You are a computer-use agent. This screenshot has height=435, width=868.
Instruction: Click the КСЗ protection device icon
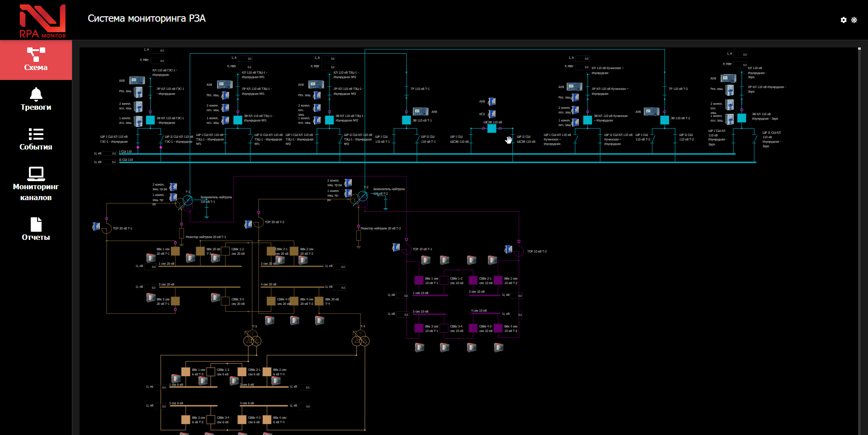(x=492, y=114)
